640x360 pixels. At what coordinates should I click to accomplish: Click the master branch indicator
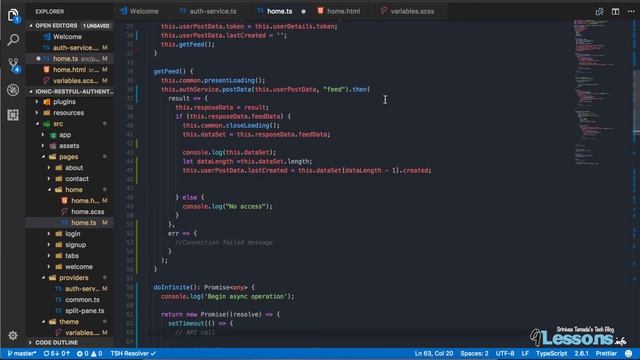(x=22, y=353)
